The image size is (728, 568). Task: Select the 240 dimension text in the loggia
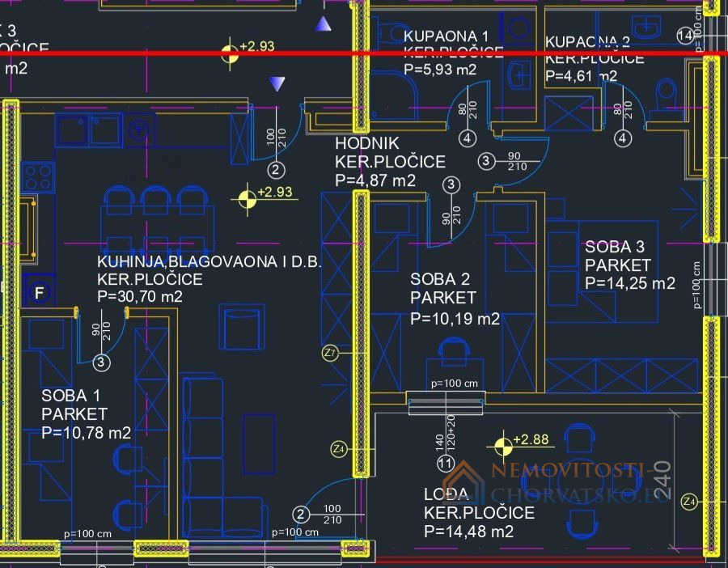click(663, 480)
